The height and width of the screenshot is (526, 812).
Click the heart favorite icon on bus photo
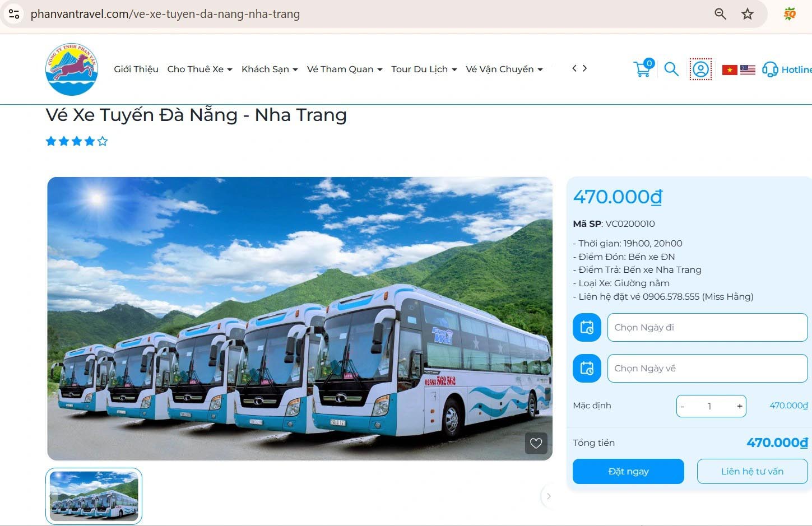(x=536, y=443)
